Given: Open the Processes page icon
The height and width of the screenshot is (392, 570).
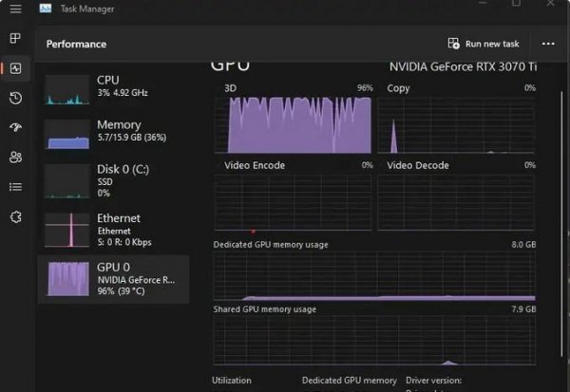Looking at the screenshot, I should [15, 38].
